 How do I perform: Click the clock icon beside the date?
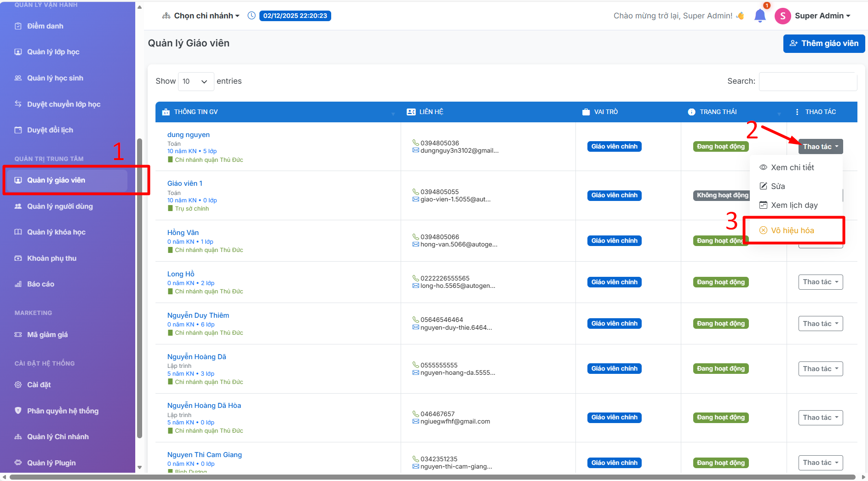pyautogui.click(x=252, y=16)
